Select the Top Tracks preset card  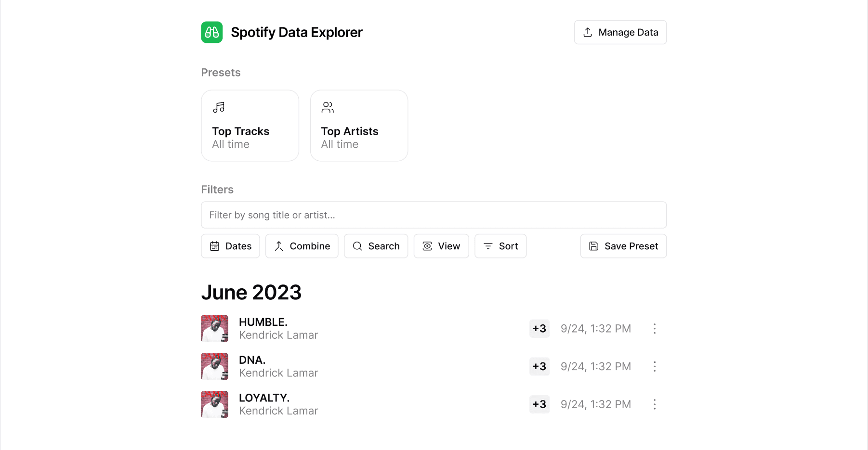[x=250, y=126]
